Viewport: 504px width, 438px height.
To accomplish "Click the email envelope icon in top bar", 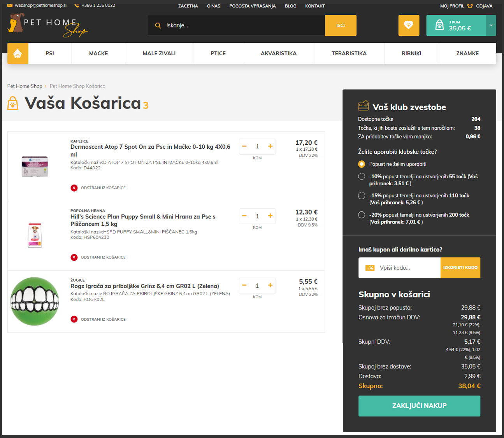I will coord(10,5).
